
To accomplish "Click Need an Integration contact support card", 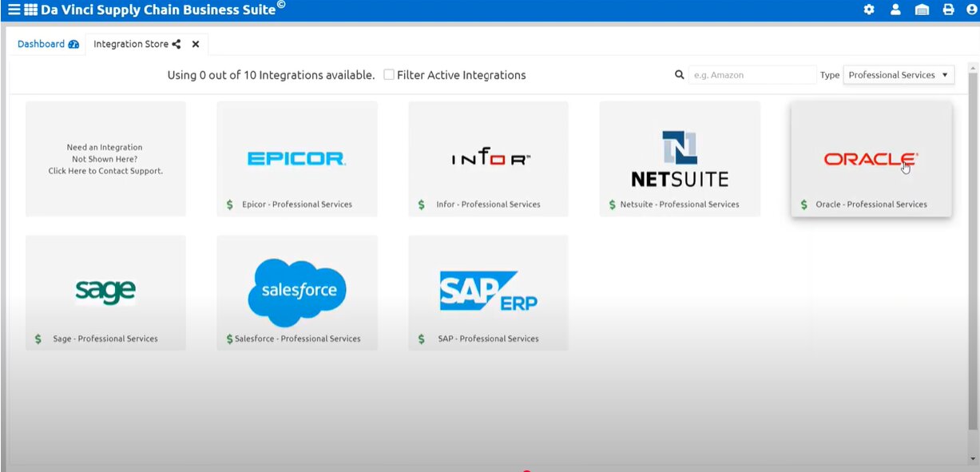I will (x=105, y=159).
